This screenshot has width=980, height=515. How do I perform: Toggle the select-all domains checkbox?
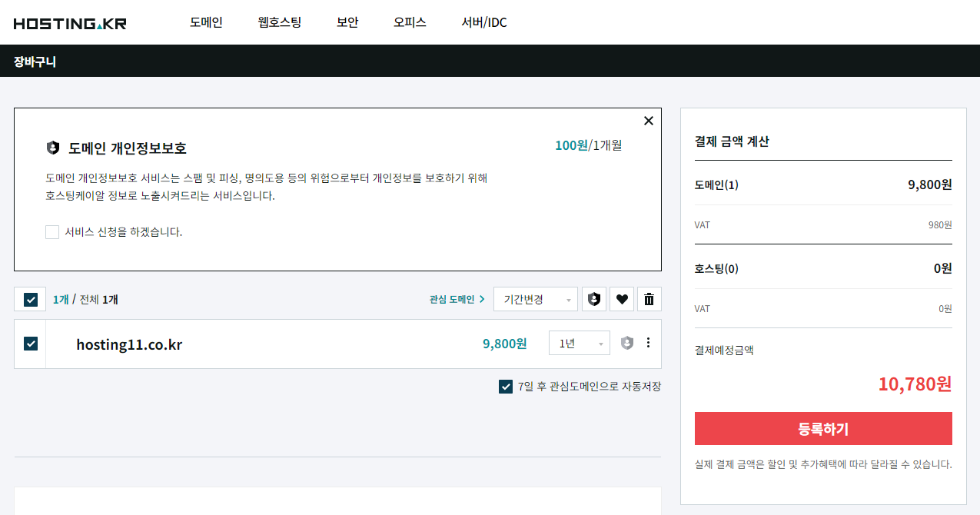[30, 300]
